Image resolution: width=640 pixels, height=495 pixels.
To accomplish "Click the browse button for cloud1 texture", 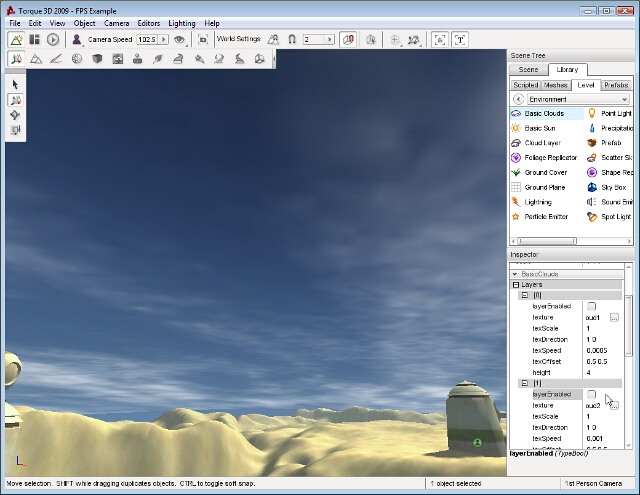I will pyautogui.click(x=614, y=317).
